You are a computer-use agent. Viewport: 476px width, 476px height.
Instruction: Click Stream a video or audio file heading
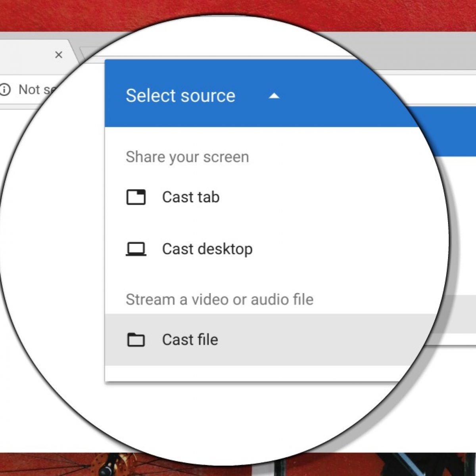click(219, 299)
